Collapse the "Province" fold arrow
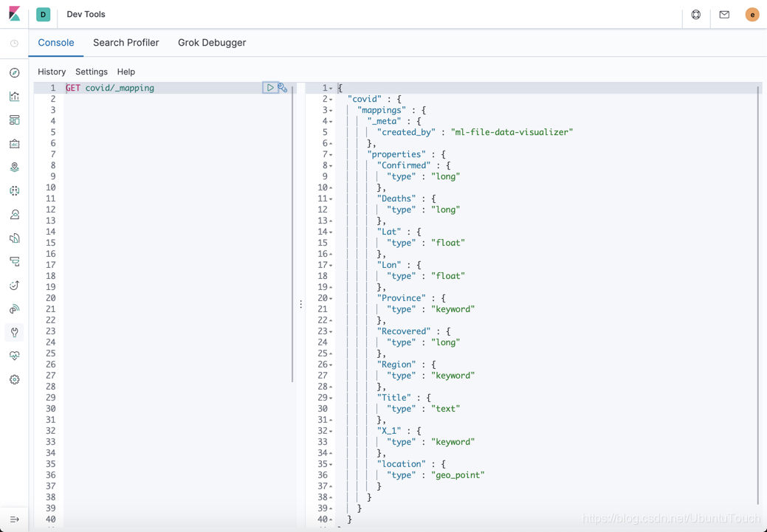The height and width of the screenshot is (532, 767). (331, 298)
